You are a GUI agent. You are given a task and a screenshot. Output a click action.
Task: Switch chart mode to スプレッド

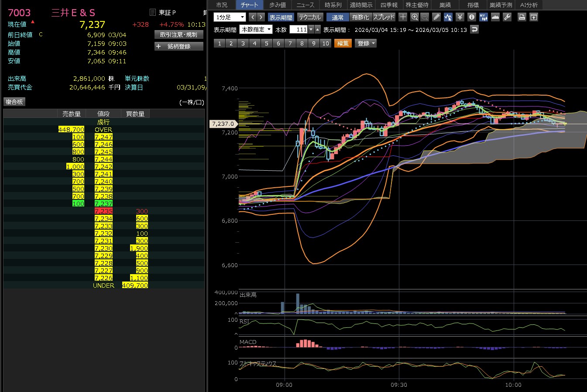point(384,17)
